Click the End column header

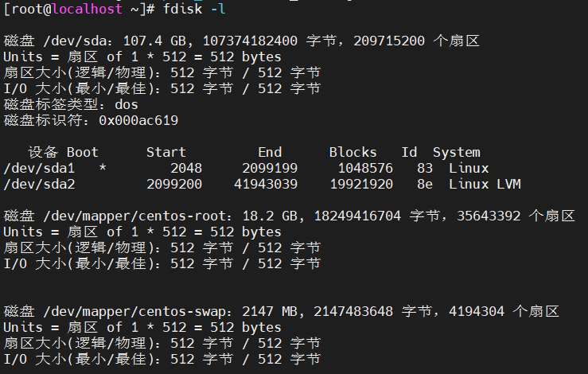click(270, 152)
